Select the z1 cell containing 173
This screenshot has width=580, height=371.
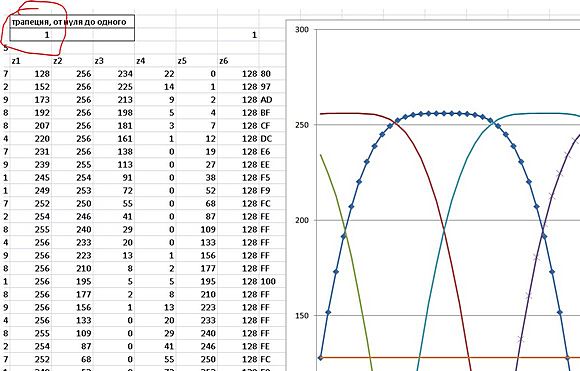pyautogui.click(x=31, y=100)
